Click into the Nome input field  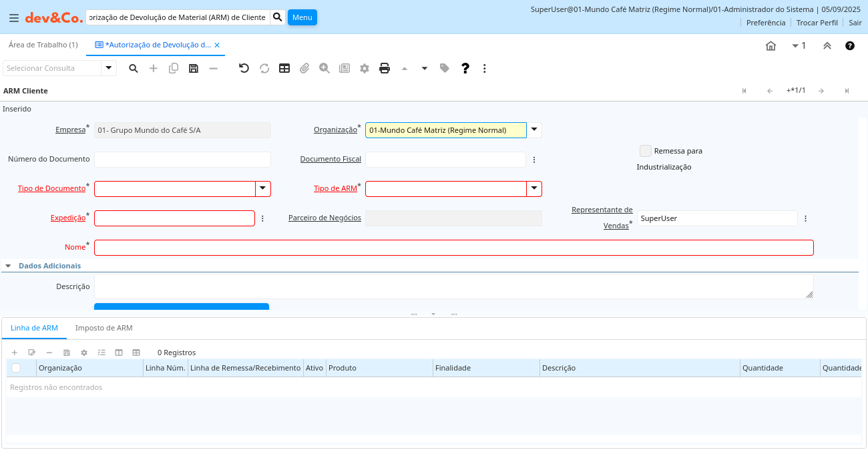453,248
